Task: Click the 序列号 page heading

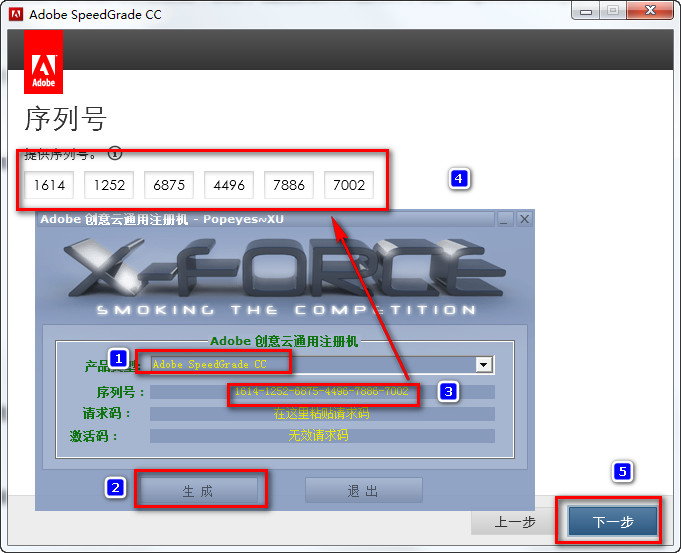Action: pyautogui.click(x=66, y=119)
